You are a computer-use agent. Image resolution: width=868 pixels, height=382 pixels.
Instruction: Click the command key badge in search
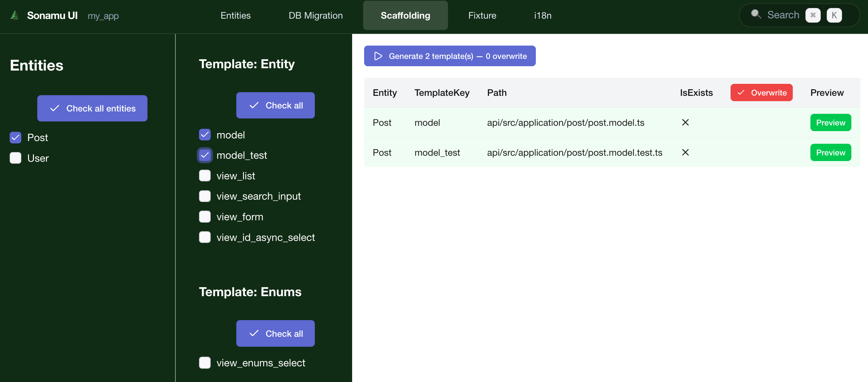click(812, 15)
